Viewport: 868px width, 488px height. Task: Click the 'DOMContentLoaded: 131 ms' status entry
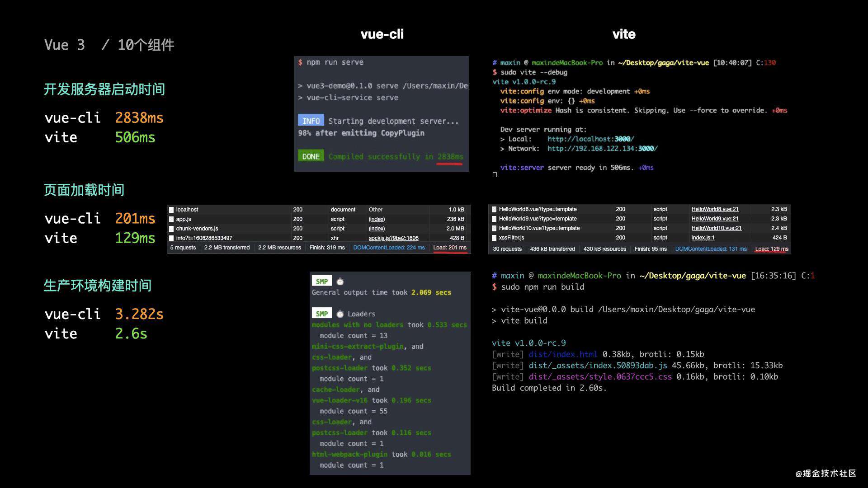(711, 249)
